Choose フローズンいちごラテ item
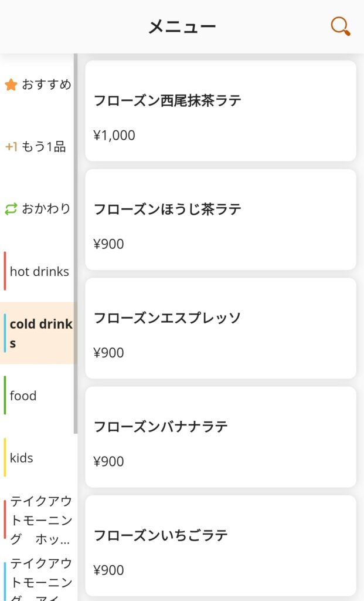Image resolution: width=364 pixels, height=601 pixels. 220,545
